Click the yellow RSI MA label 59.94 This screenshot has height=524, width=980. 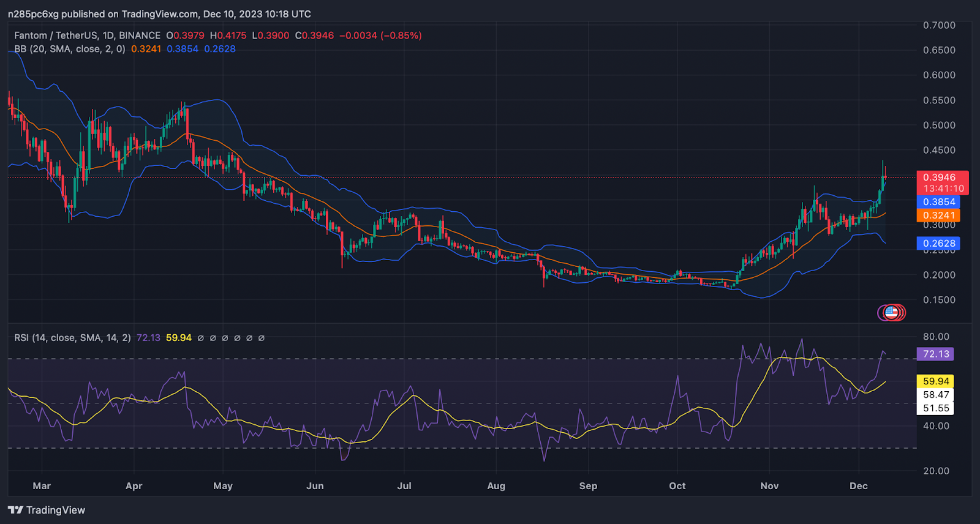pos(935,381)
